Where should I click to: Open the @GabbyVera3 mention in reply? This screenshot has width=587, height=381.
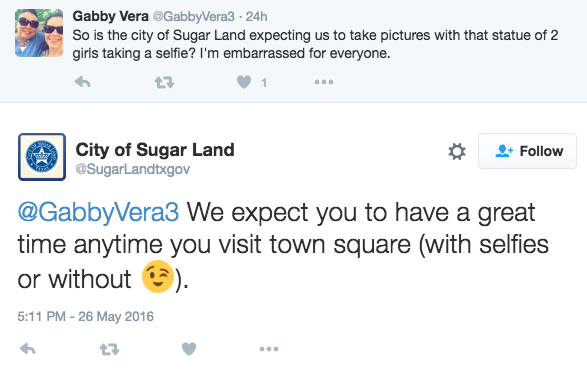point(98,212)
